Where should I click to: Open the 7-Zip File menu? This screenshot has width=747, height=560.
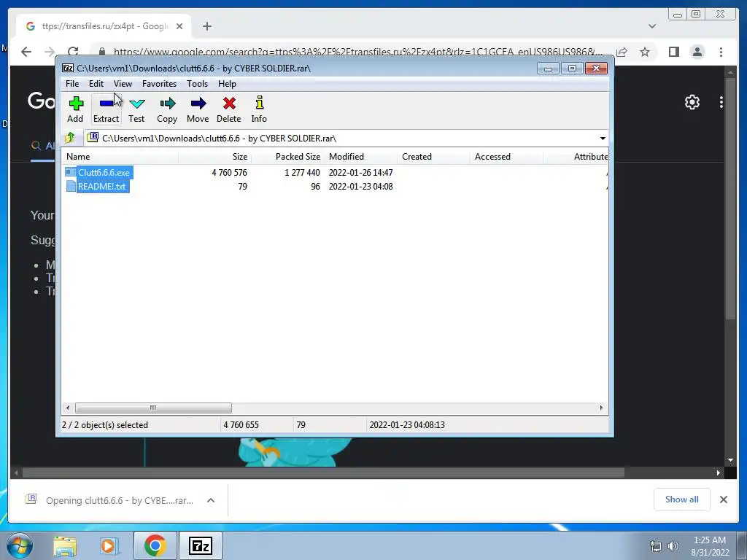coord(72,84)
